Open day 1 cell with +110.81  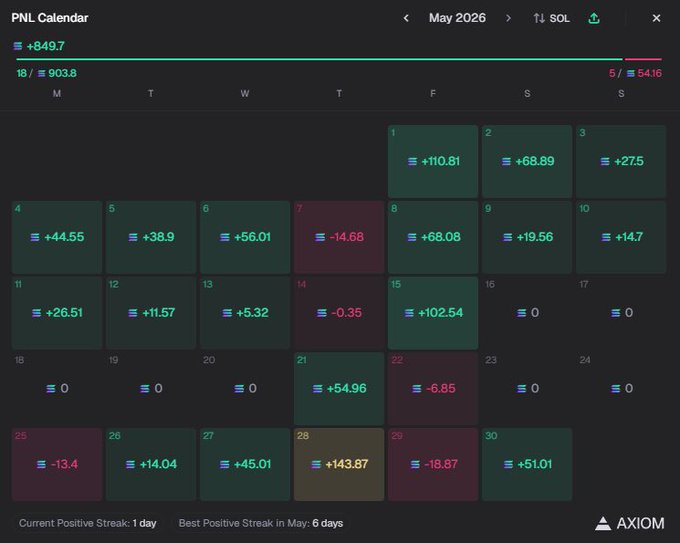[x=433, y=161]
